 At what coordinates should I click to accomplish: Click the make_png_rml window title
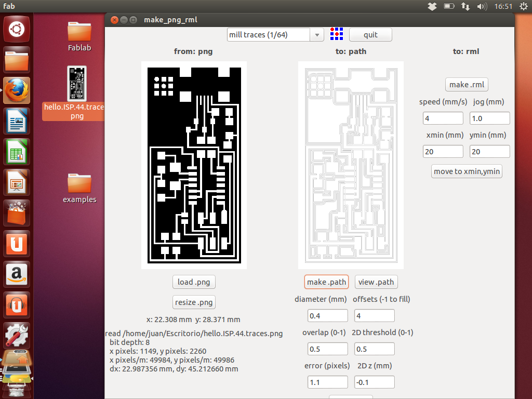[170, 20]
